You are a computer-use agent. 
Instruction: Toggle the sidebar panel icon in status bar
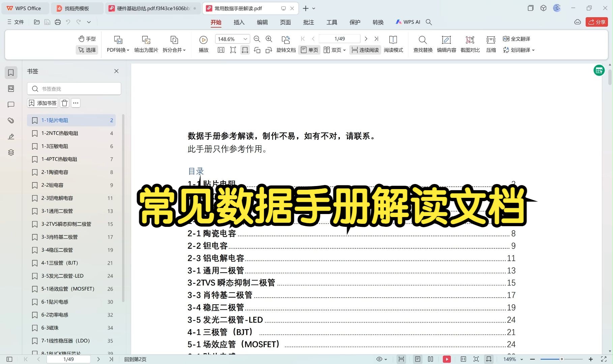pos(9,359)
